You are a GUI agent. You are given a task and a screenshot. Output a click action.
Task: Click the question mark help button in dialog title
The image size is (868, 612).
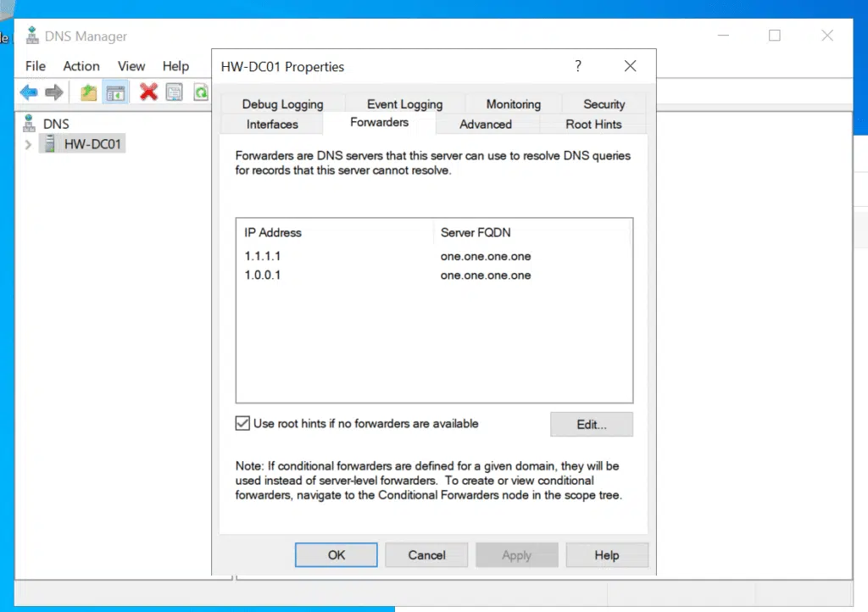(578, 66)
